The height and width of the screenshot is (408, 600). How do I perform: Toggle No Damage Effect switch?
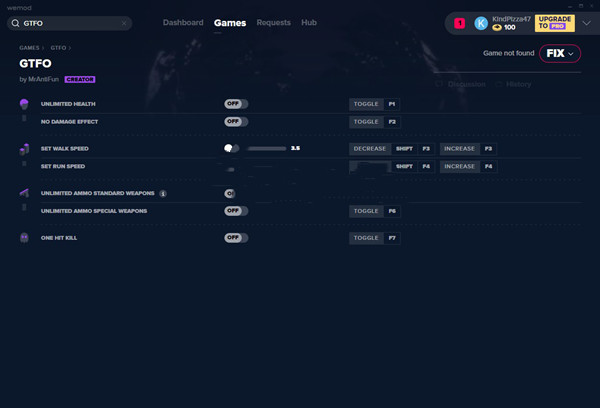(236, 122)
